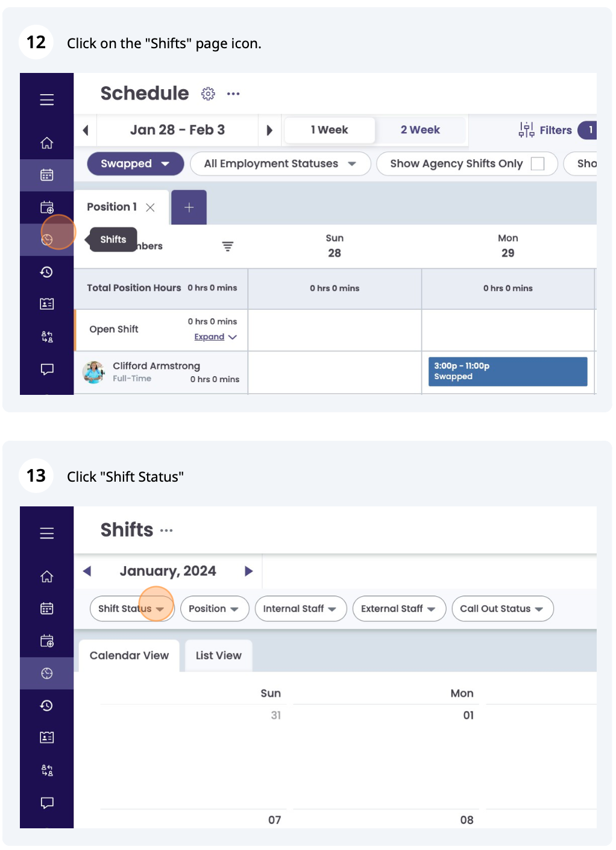616x850 pixels.
Task: Open the Home icon in top sidebar
Action: 47,143
